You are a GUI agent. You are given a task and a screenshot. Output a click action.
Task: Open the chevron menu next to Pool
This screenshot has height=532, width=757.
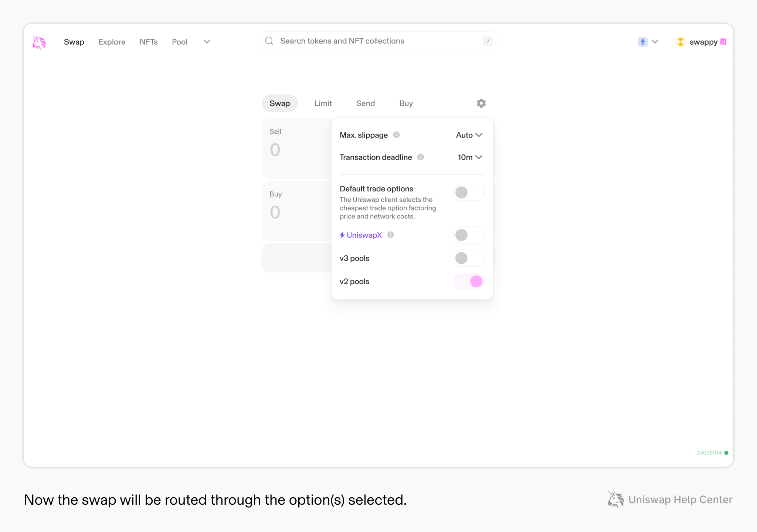206,42
